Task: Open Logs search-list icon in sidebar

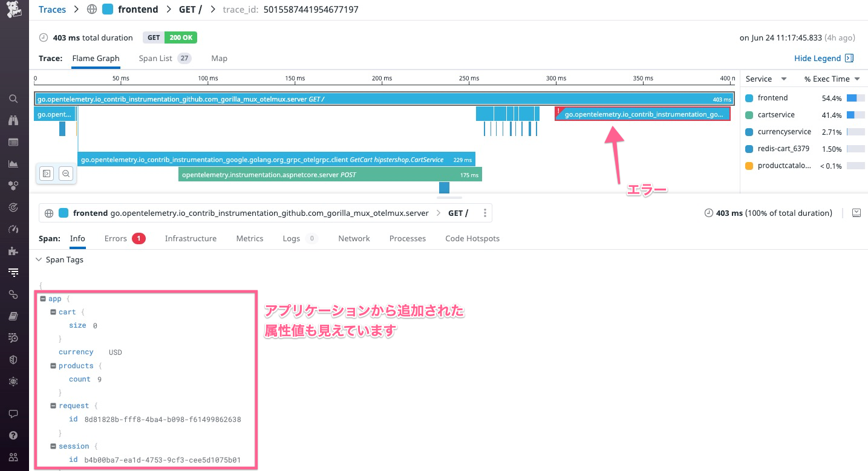Action: [x=13, y=338]
